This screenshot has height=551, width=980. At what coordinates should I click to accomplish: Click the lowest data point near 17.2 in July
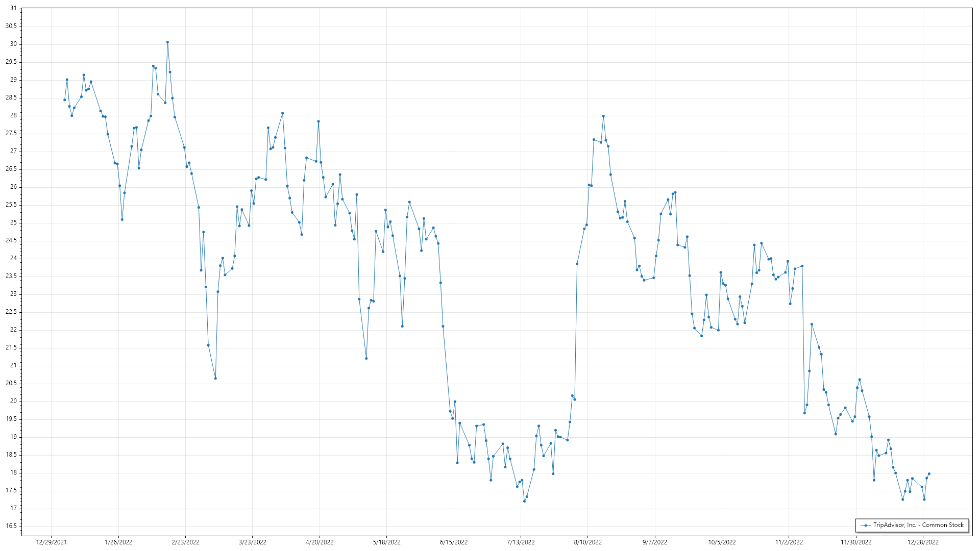[524, 501]
